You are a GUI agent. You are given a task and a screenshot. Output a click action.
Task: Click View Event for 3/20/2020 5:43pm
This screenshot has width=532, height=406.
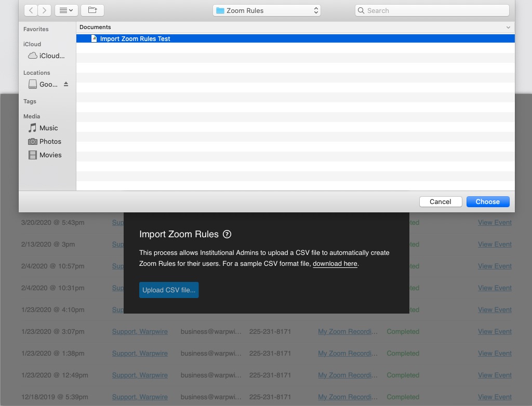click(x=495, y=223)
